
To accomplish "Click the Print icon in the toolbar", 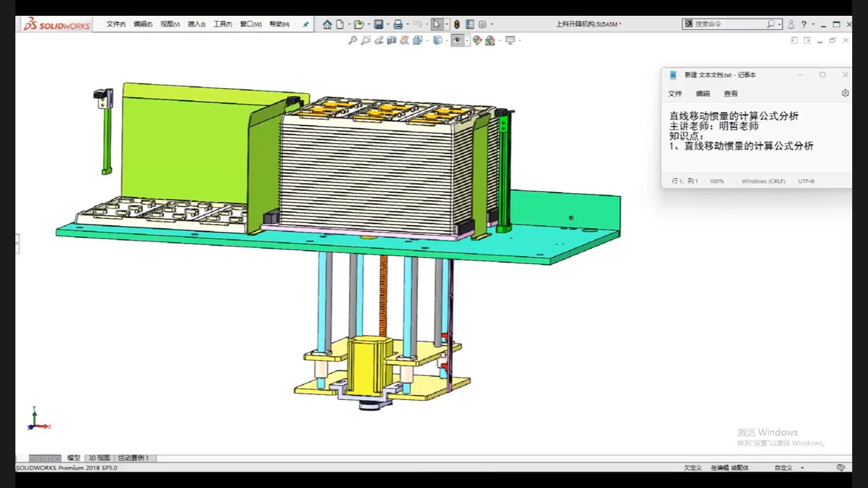I will pyautogui.click(x=398, y=24).
